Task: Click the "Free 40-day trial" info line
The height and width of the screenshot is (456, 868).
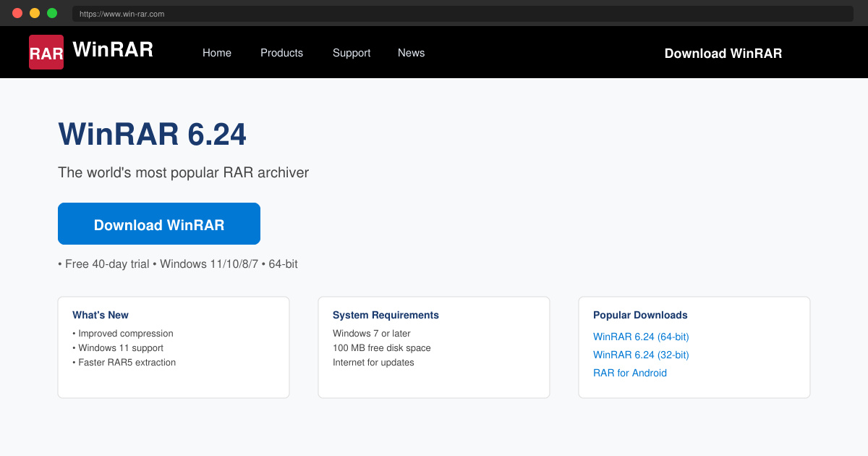Action: click(178, 264)
